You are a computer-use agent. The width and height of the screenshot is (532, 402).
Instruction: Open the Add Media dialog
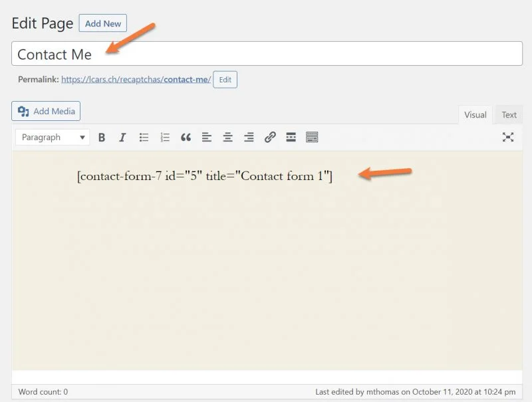click(x=46, y=111)
